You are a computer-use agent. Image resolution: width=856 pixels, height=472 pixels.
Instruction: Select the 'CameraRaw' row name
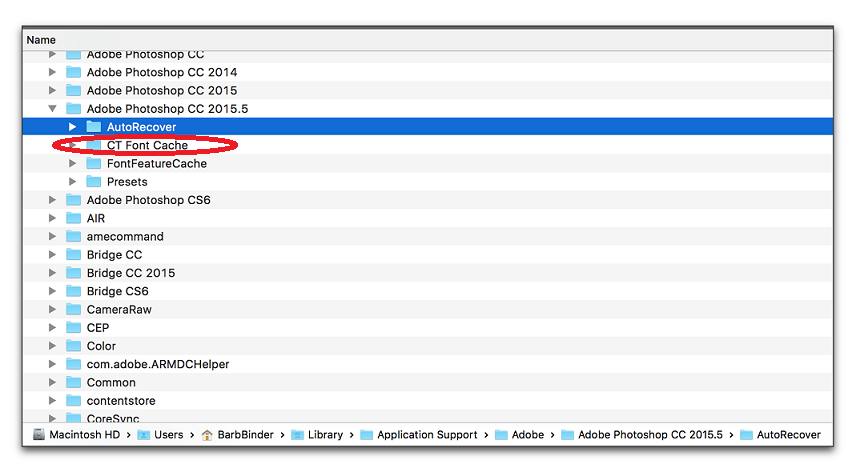coord(119,309)
